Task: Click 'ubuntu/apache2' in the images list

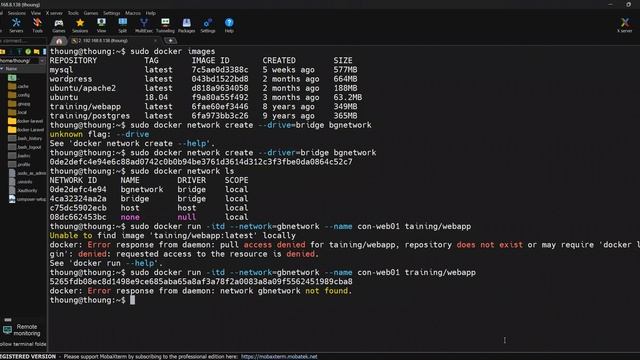Action: point(83,88)
